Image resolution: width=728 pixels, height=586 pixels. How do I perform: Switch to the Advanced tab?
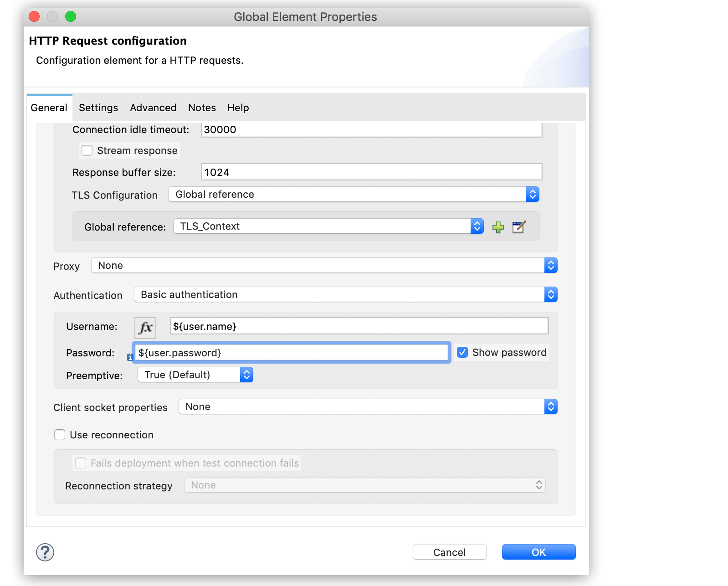(x=153, y=108)
